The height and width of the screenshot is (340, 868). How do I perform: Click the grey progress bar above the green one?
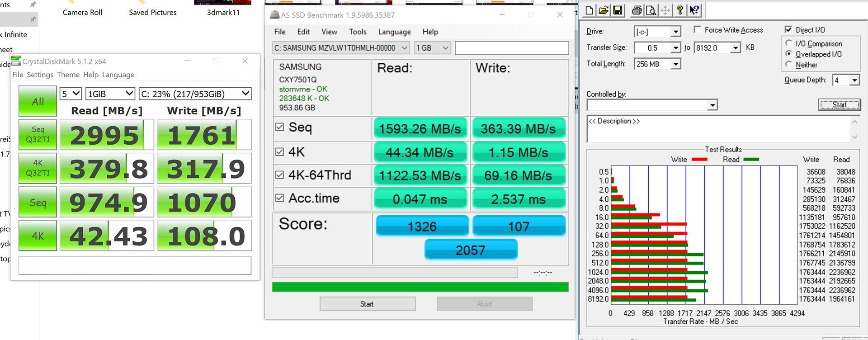[x=395, y=273]
